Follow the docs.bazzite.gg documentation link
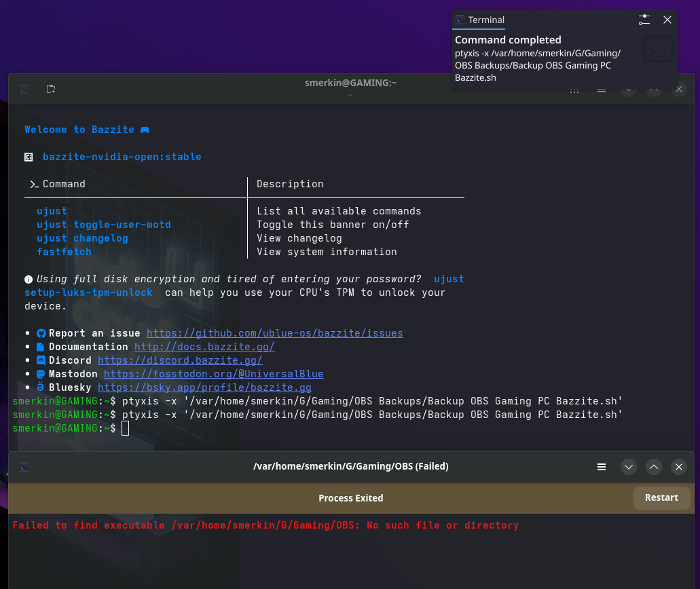The width and height of the screenshot is (700, 589). tap(204, 347)
